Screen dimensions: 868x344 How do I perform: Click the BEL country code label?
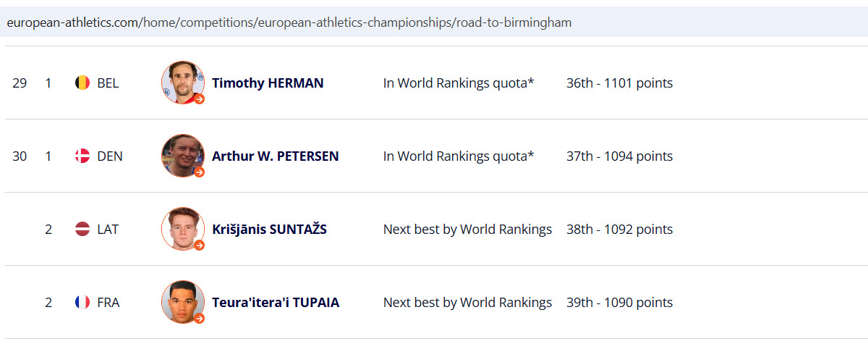[108, 83]
